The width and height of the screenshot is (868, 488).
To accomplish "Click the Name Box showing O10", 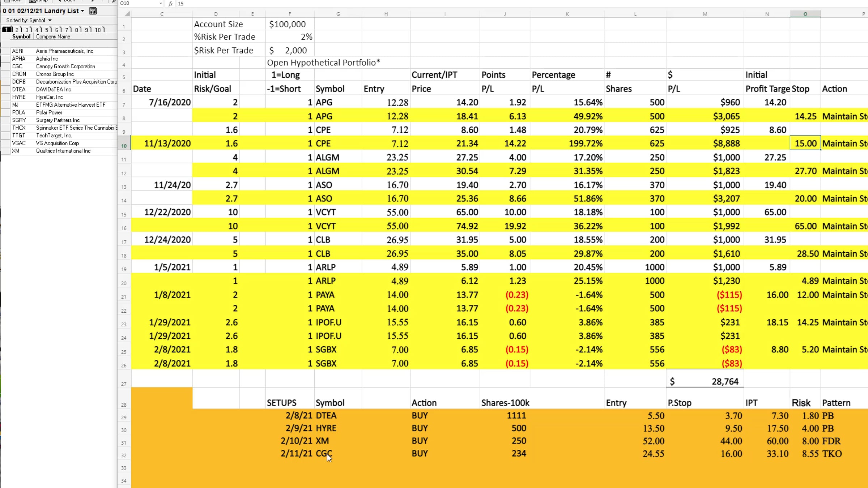I will pos(139,4).
